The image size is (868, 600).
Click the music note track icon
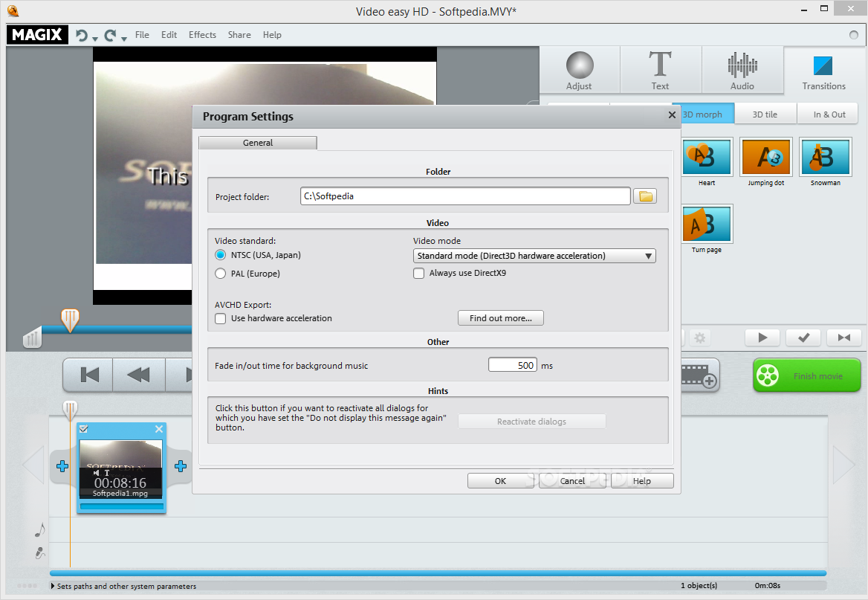coord(39,529)
